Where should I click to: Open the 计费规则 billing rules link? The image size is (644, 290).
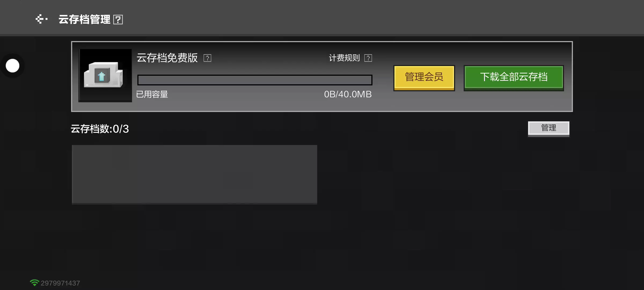pyautogui.click(x=344, y=58)
